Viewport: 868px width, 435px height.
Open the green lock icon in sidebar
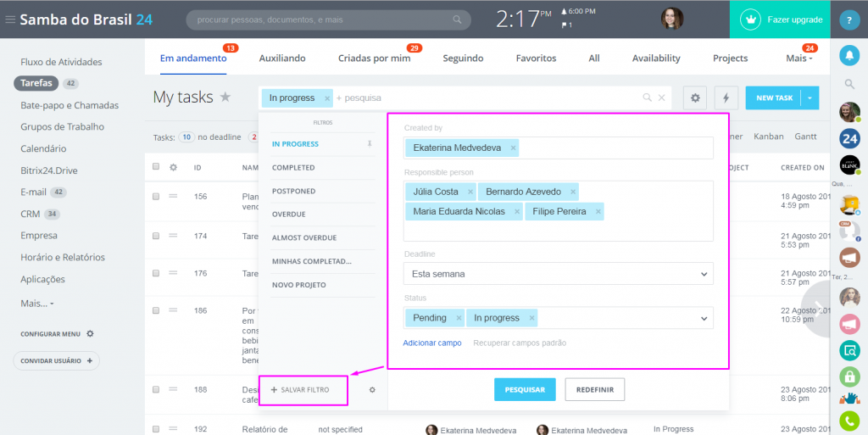(849, 376)
